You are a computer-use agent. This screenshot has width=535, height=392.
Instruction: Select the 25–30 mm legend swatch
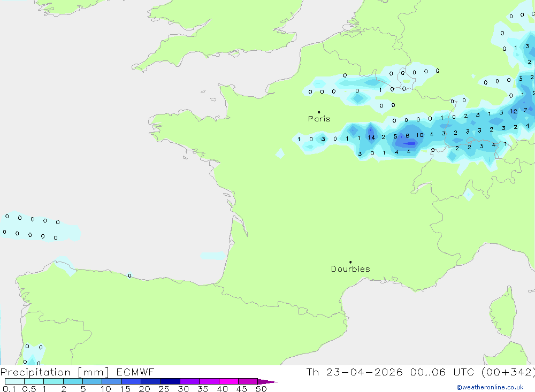170,381
